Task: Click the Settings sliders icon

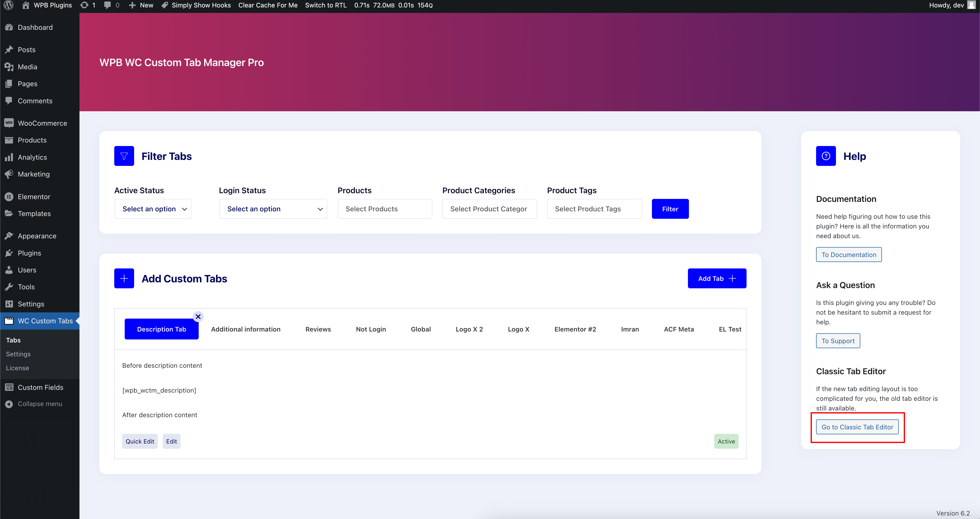Action: point(9,304)
